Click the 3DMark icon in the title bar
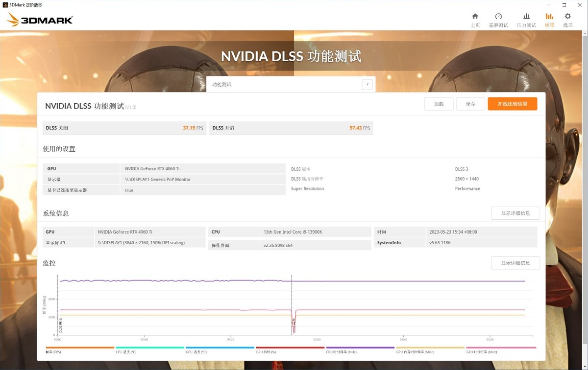The height and width of the screenshot is (370, 588). [5, 4]
